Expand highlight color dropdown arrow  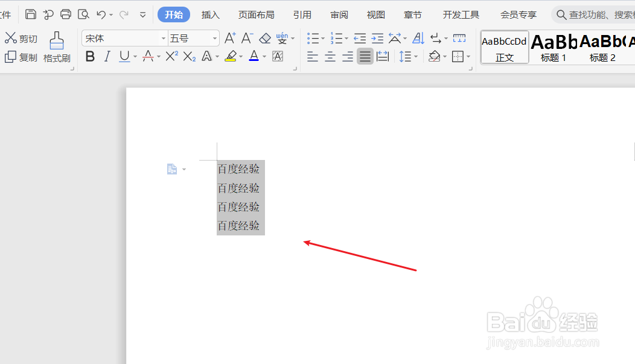click(241, 57)
